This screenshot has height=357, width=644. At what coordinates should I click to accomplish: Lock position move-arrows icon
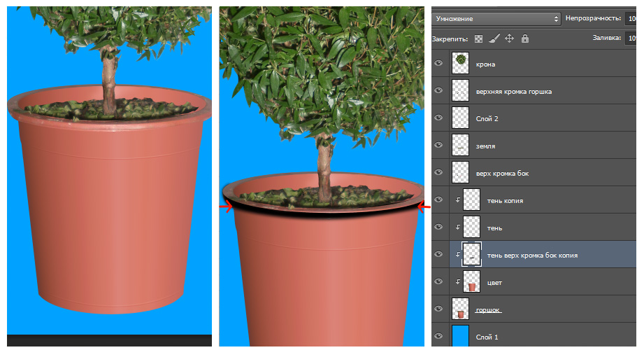click(x=509, y=38)
